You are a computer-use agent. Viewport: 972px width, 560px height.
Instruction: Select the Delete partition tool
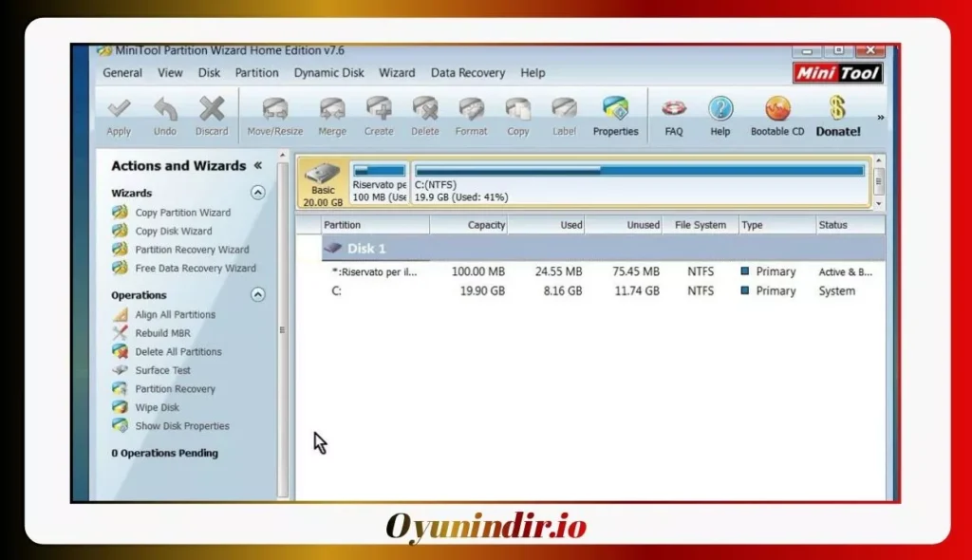[x=425, y=117]
